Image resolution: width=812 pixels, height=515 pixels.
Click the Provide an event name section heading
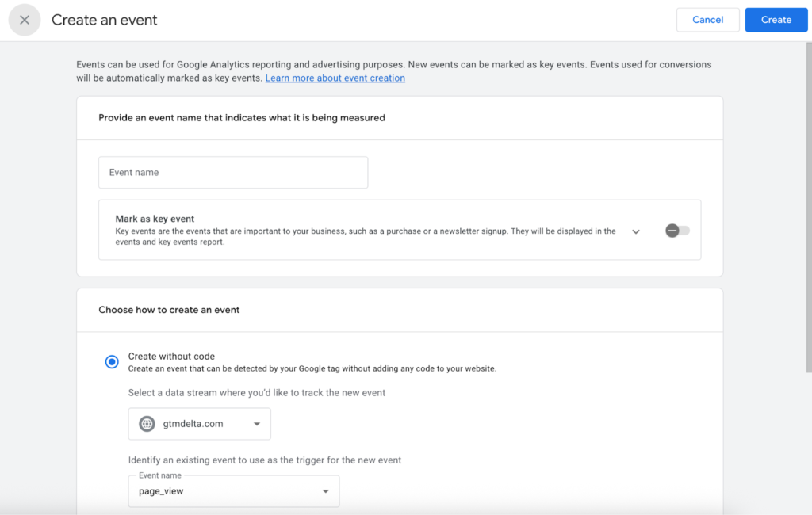tap(241, 118)
